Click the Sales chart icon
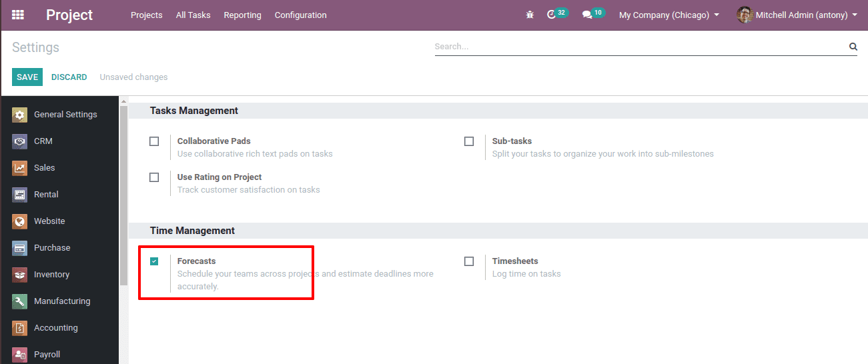 20,168
